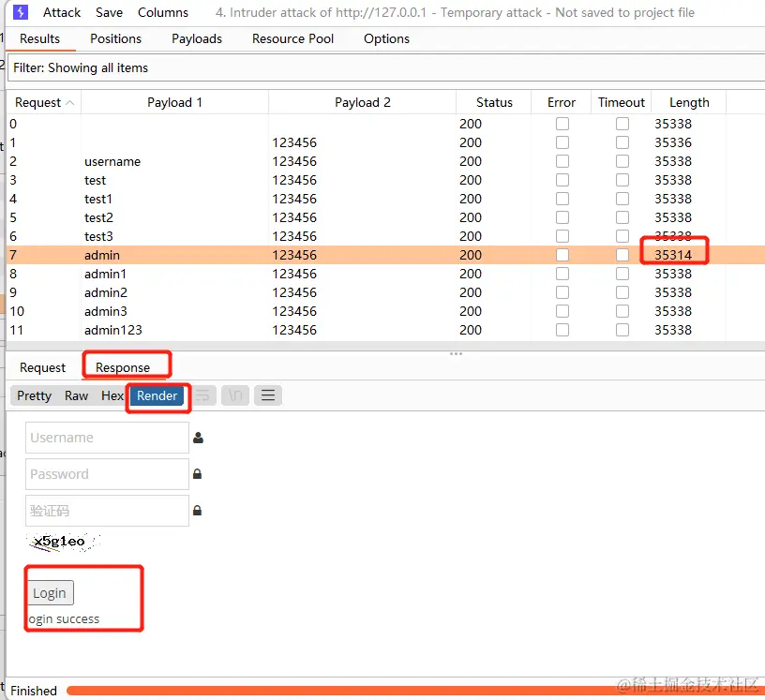This screenshot has width=765, height=700.
Task: Open the Columns menu
Action: click(x=163, y=12)
